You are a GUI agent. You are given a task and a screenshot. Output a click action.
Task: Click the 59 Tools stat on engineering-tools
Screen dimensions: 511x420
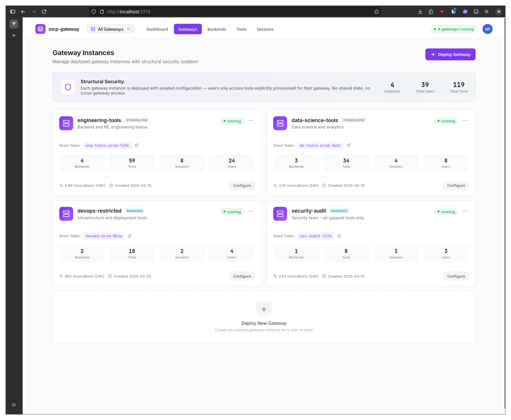click(x=132, y=163)
